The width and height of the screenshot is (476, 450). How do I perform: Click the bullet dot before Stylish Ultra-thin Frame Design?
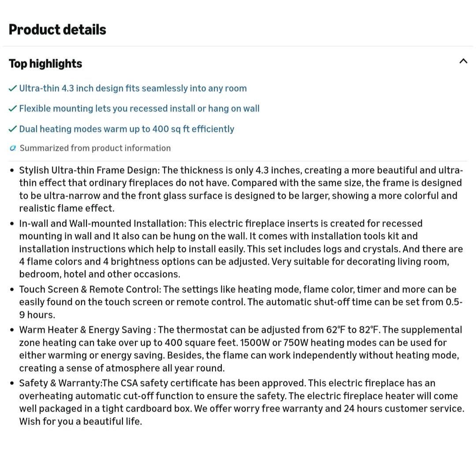tap(12, 170)
